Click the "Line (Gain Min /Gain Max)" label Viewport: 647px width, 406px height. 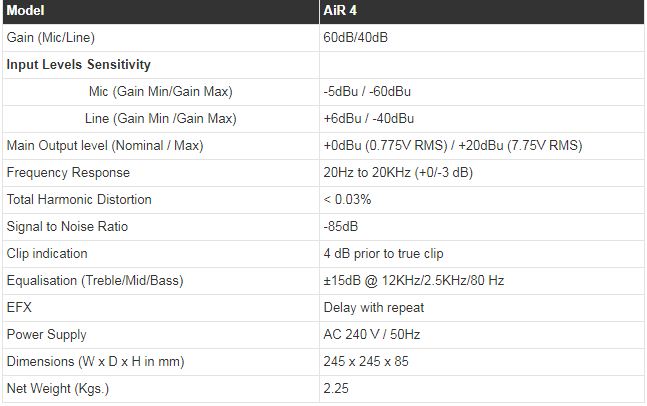point(160,119)
